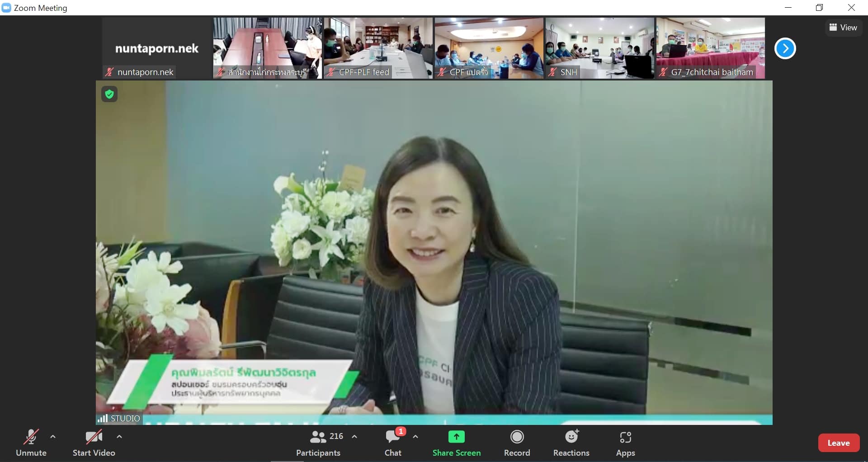Viewport: 868px width, 462px height.
Task: Open the Apps panel
Action: pos(625,443)
